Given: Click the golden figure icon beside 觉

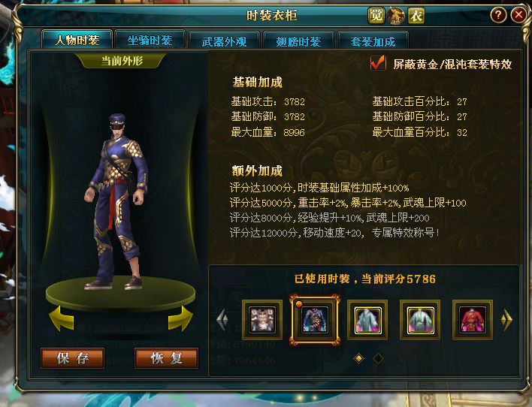Looking at the screenshot, I should pos(396,16).
